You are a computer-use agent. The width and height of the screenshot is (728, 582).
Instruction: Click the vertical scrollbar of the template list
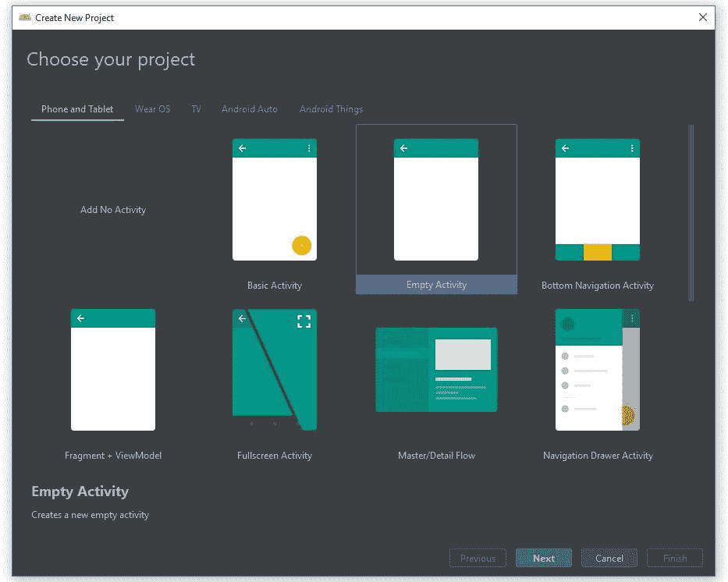tap(691, 212)
